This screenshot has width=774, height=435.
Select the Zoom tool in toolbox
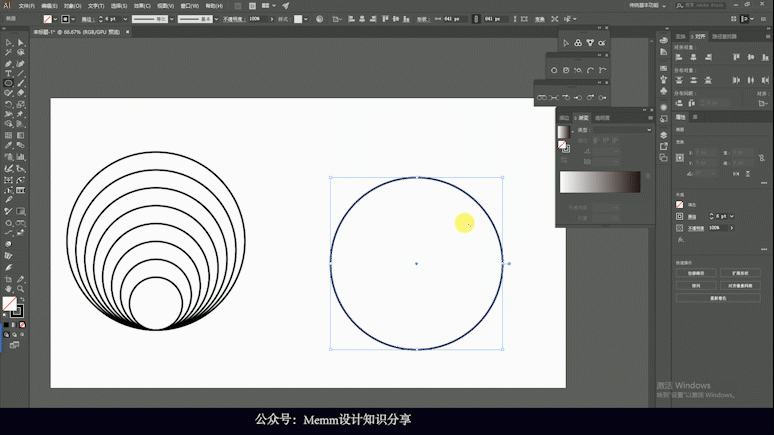pos(21,289)
